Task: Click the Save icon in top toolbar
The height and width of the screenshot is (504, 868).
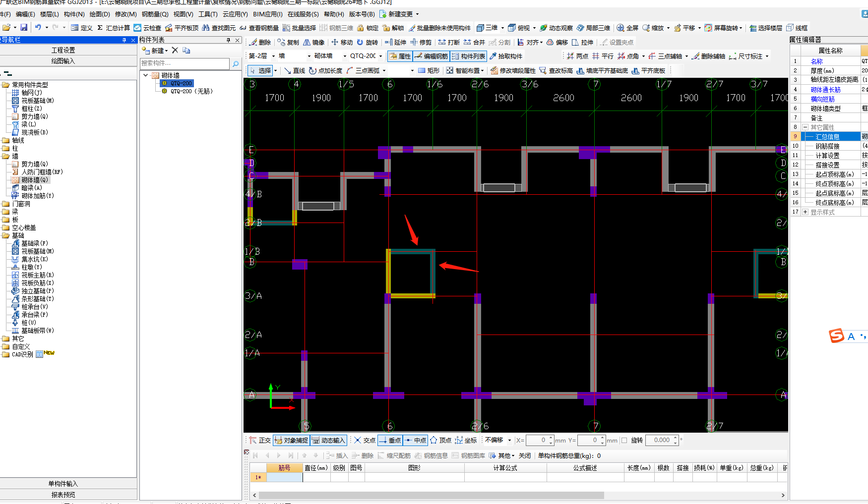Action: click(23, 28)
